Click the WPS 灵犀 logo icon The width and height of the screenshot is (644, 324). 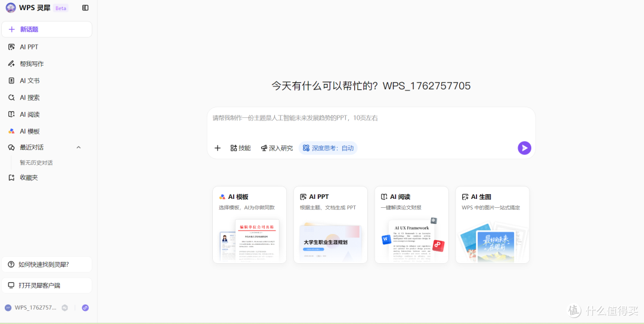click(x=11, y=8)
